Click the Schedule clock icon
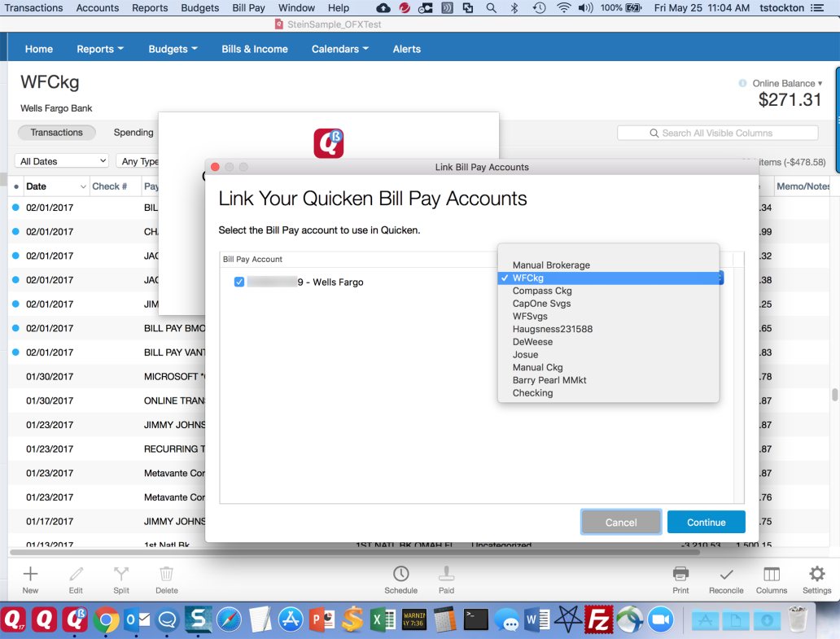This screenshot has height=639, width=840. pyautogui.click(x=400, y=574)
